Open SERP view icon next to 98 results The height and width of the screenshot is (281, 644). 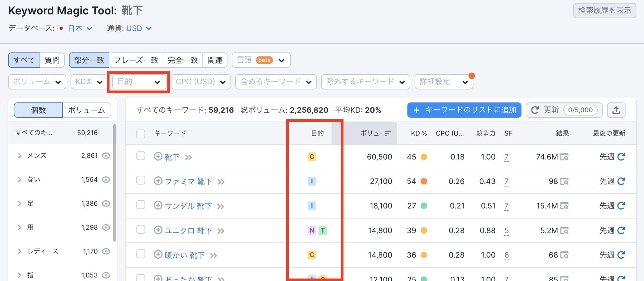[x=565, y=181]
